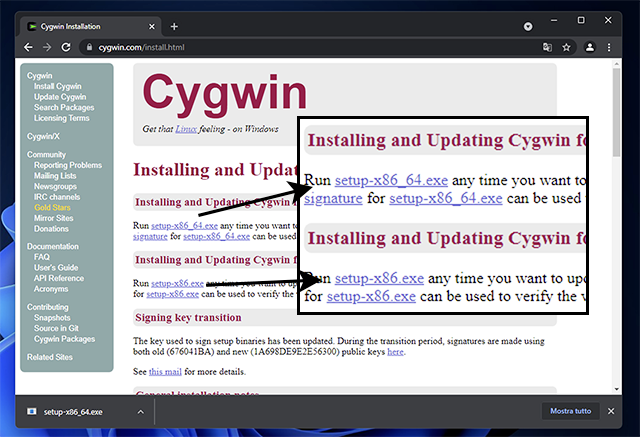Go to Mailing Lists in sidebar
This screenshot has width=640, height=437.
(55, 176)
